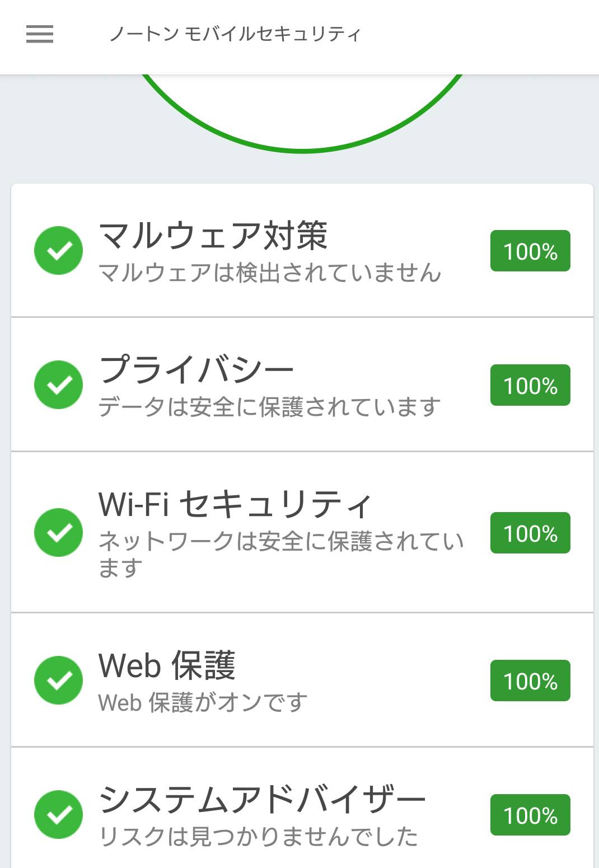Tap the 100% badge for プライバシー
Viewport: 599px width, 868px height.
pos(530,385)
